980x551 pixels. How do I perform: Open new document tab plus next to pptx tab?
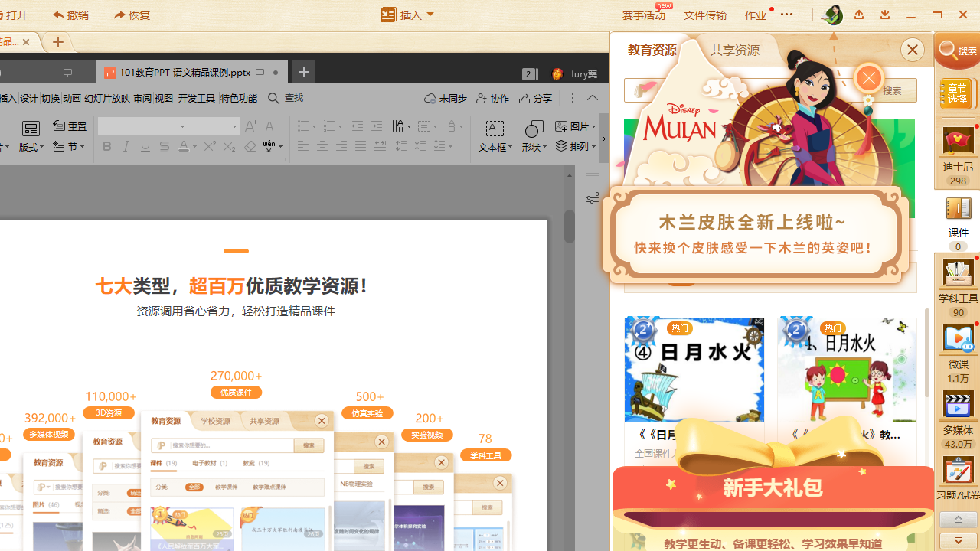pos(304,72)
